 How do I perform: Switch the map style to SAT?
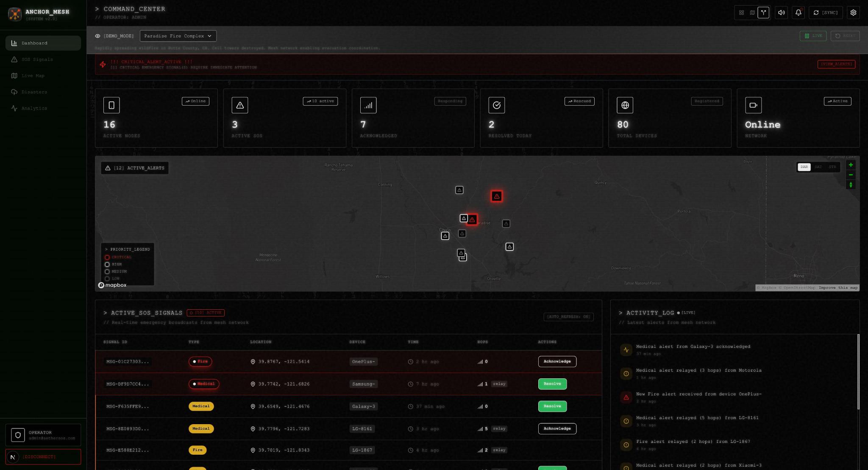(818, 167)
